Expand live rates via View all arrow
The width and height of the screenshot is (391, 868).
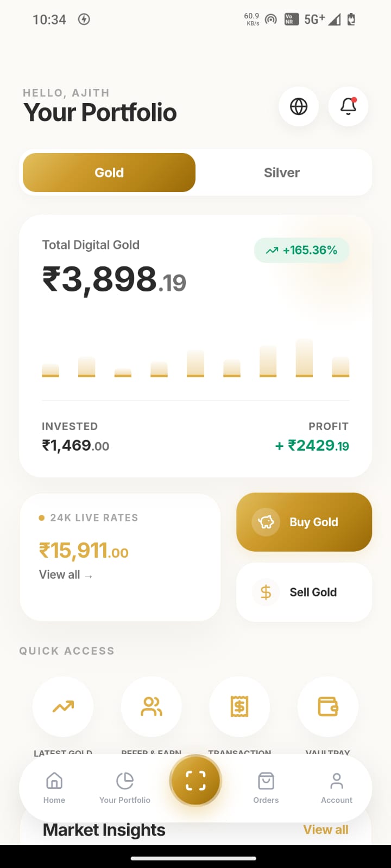(66, 574)
